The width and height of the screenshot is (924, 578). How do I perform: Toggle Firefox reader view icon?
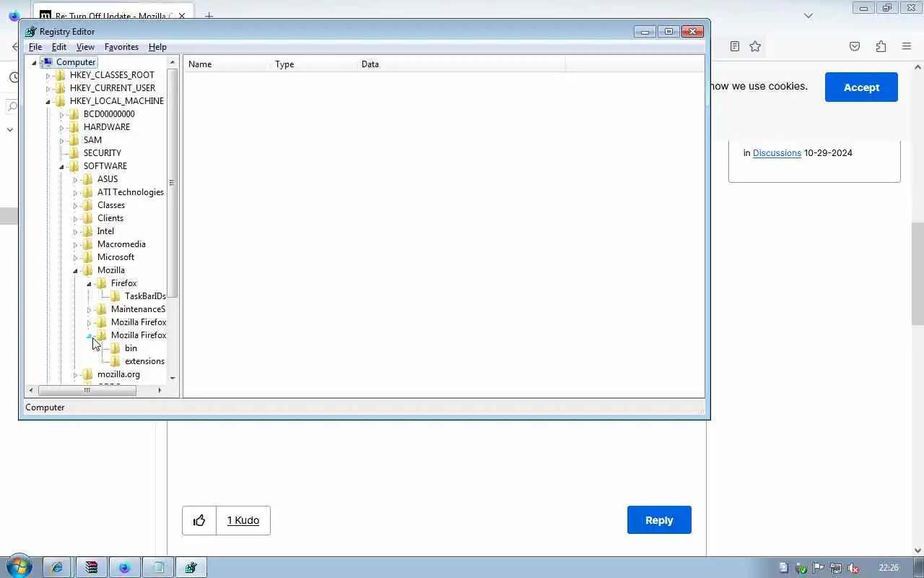(x=734, y=46)
